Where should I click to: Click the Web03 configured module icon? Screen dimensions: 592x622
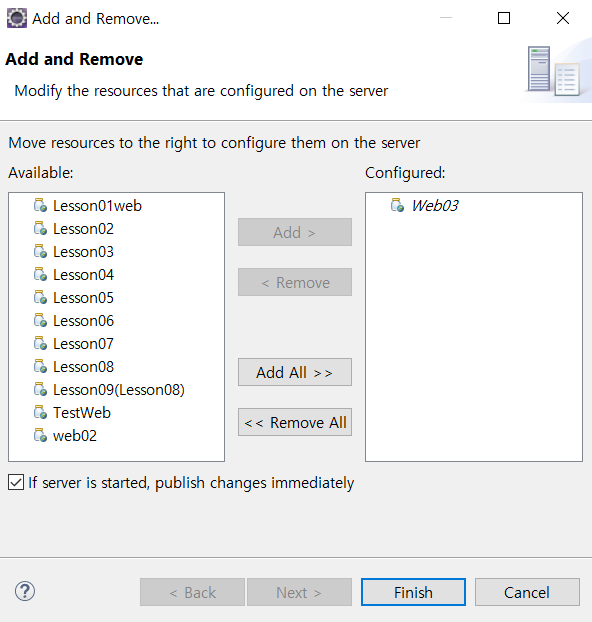398,205
